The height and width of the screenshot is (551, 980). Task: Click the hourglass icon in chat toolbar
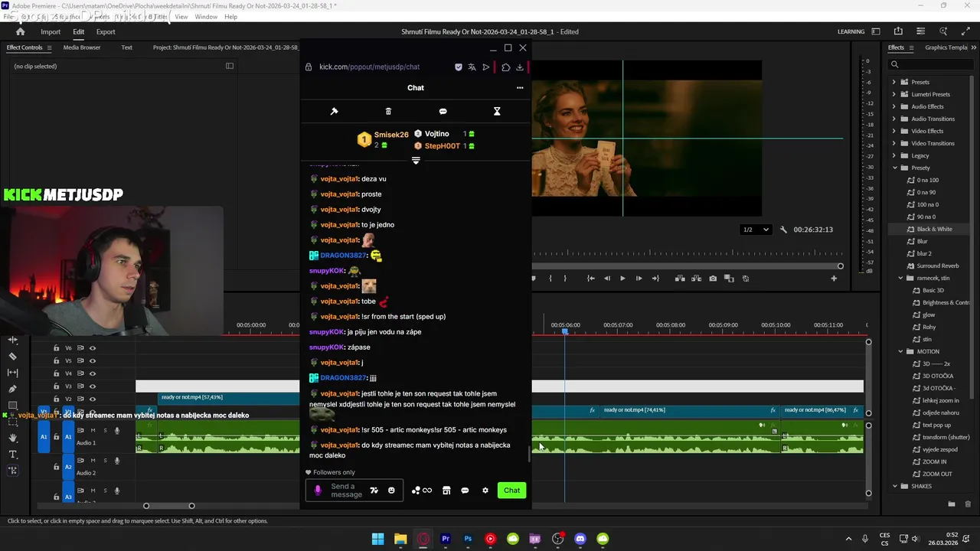[497, 111]
